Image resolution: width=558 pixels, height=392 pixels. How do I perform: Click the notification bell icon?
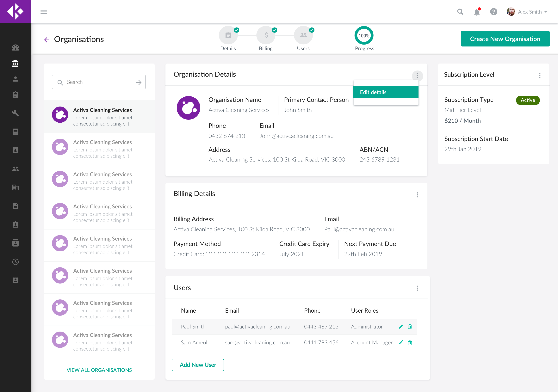click(x=477, y=12)
